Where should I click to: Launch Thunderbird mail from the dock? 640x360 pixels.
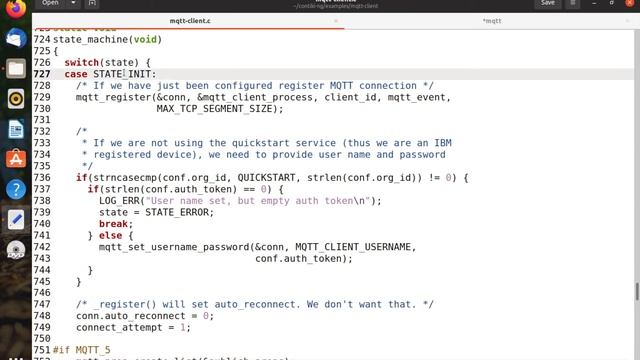point(16,38)
